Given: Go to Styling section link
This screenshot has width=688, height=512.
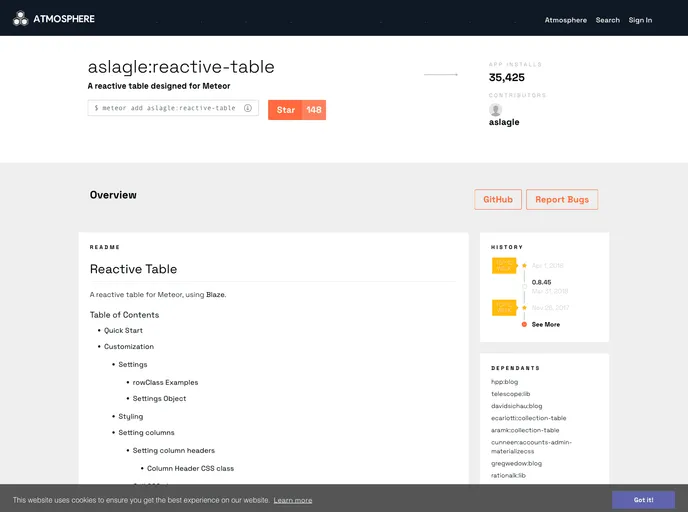Looking at the screenshot, I should tap(131, 416).
